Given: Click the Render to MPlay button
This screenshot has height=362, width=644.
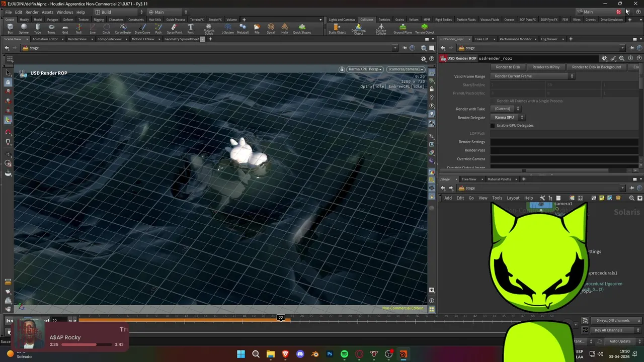Looking at the screenshot, I should click(x=546, y=67).
